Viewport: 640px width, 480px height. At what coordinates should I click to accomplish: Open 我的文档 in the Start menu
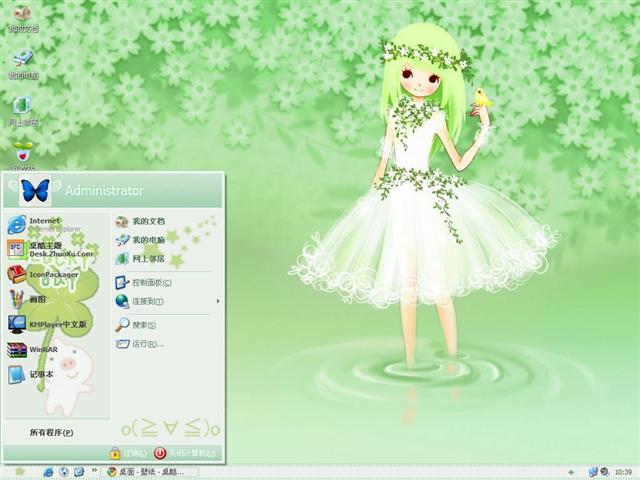coord(147,221)
